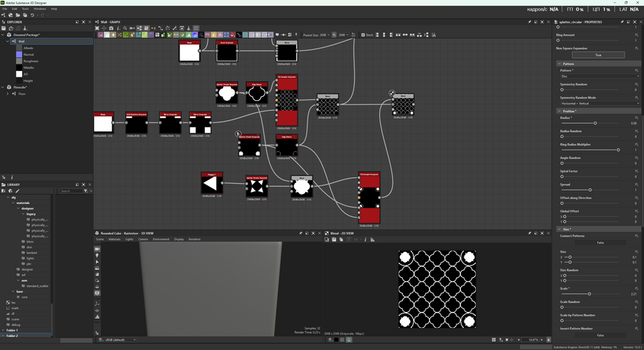Image resolution: width=644 pixels, height=350 pixels.
Task: Open the 'tex' library category
Action: point(13,302)
